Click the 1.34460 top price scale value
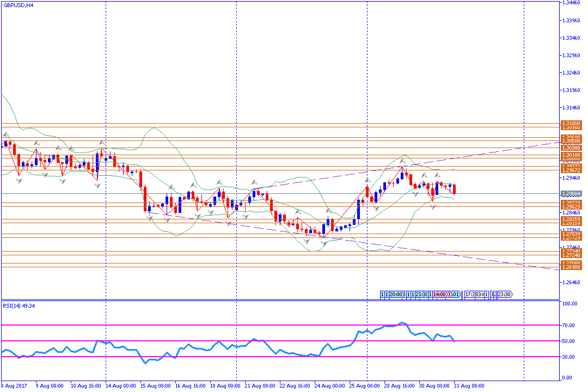 coord(571,3)
